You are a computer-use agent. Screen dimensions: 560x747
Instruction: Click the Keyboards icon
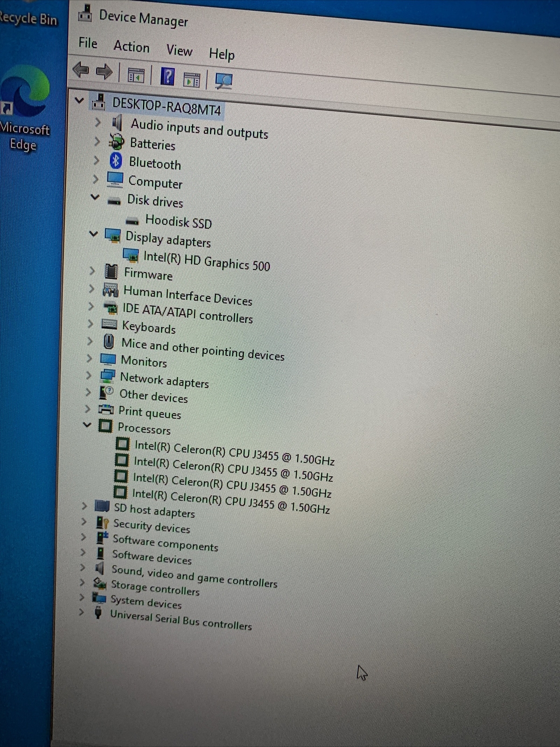(109, 324)
